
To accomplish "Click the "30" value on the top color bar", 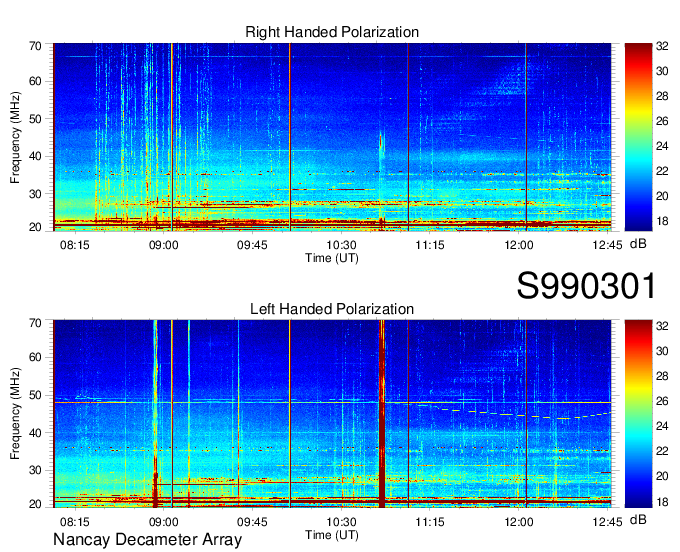I will pyautogui.click(x=662, y=71).
